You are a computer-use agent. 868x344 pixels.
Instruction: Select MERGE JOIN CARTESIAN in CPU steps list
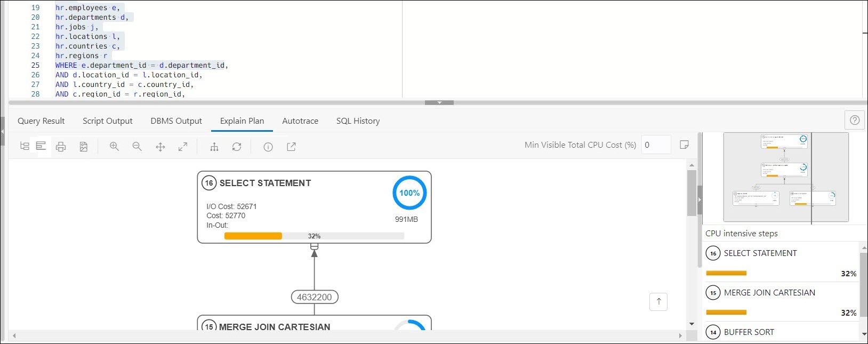pyautogui.click(x=769, y=293)
